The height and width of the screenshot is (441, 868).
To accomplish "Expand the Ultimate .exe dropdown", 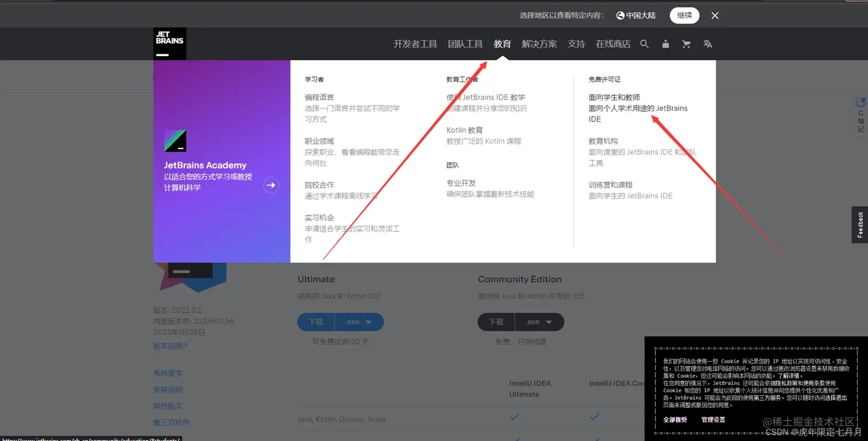I will (x=359, y=322).
